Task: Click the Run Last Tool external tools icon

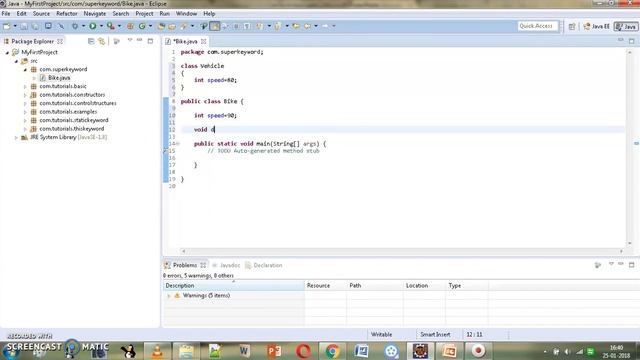Action: click(110, 26)
